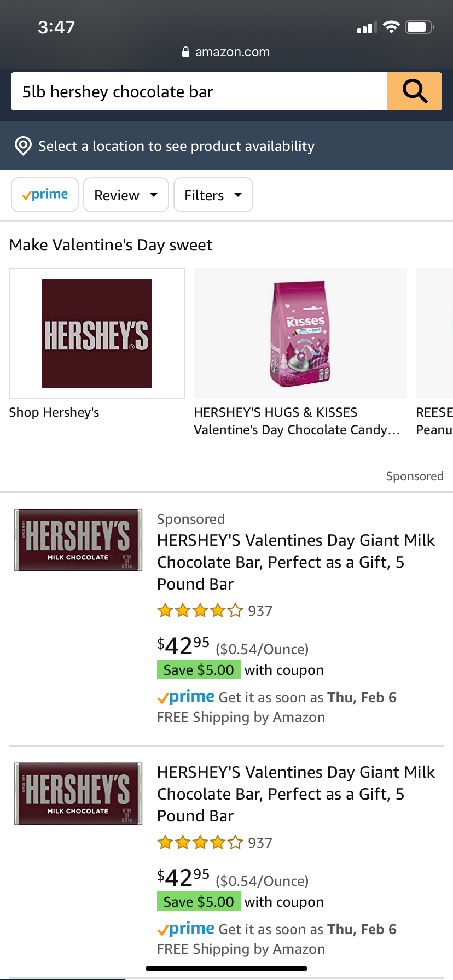The image size is (453, 980).
Task: View star ratings of the sponsored chocolate bar
Action: pyautogui.click(x=200, y=610)
